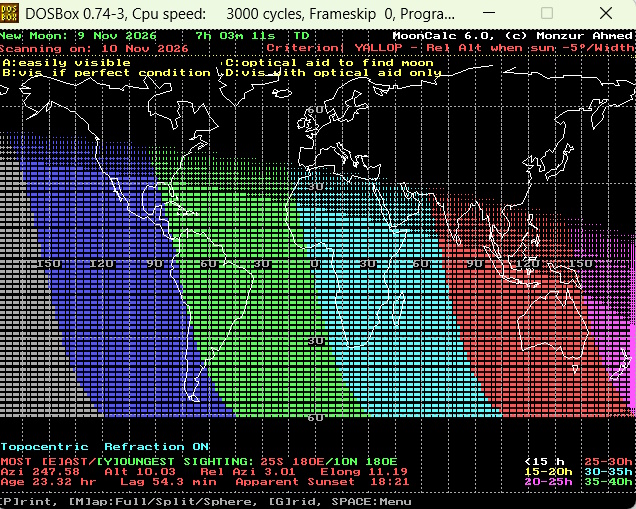Screen dimensions: 636x509
Task: Click Madagascar on the world map
Action: 400,309
